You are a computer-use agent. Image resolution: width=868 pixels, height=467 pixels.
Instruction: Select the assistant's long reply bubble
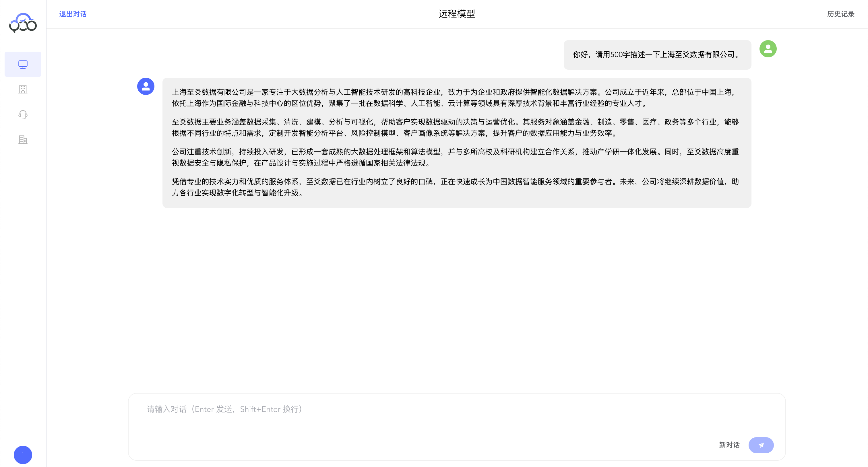click(x=457, y=143)
